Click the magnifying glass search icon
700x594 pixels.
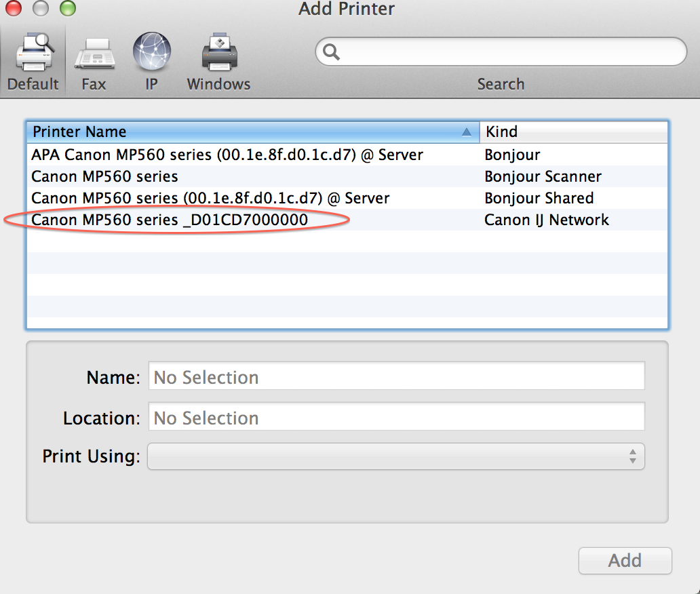[331, 52]
